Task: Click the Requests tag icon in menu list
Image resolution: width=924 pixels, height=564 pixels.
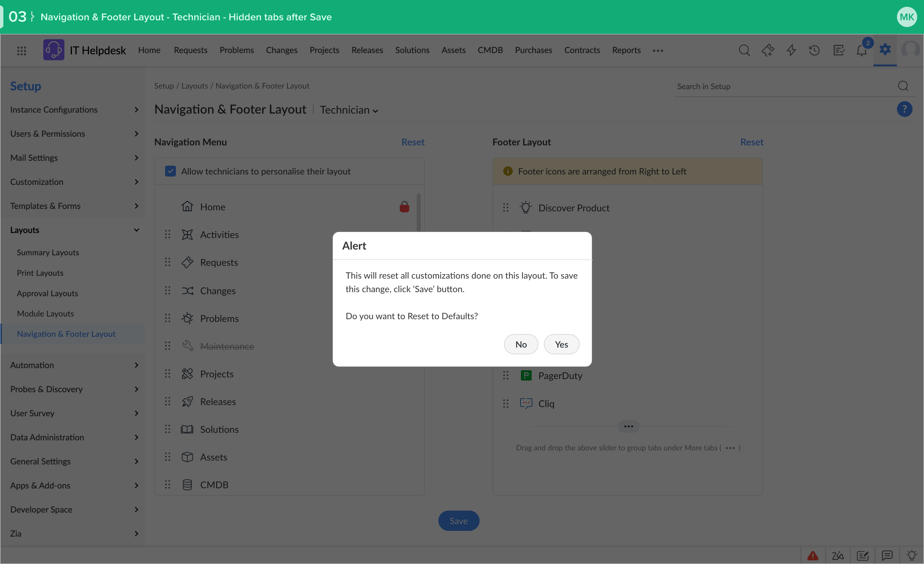Action: pyautogui.click(x=187, y=262)
